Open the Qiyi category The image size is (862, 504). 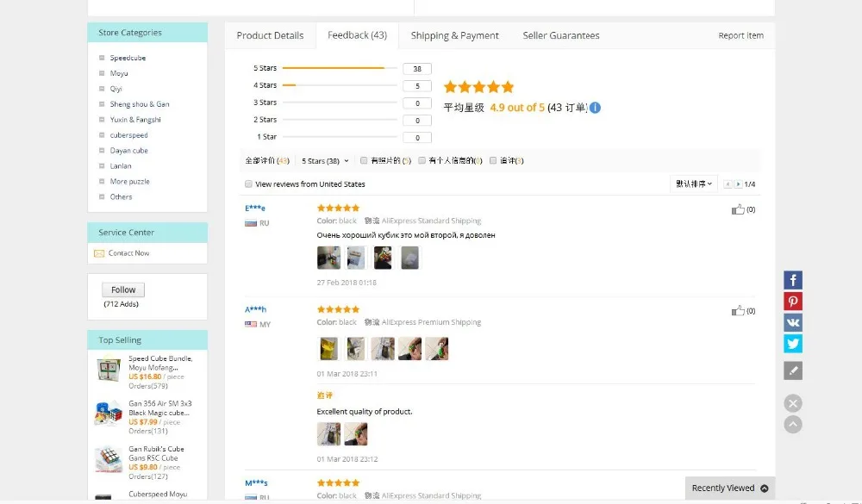pyautogui.click(x=116, y=89)
